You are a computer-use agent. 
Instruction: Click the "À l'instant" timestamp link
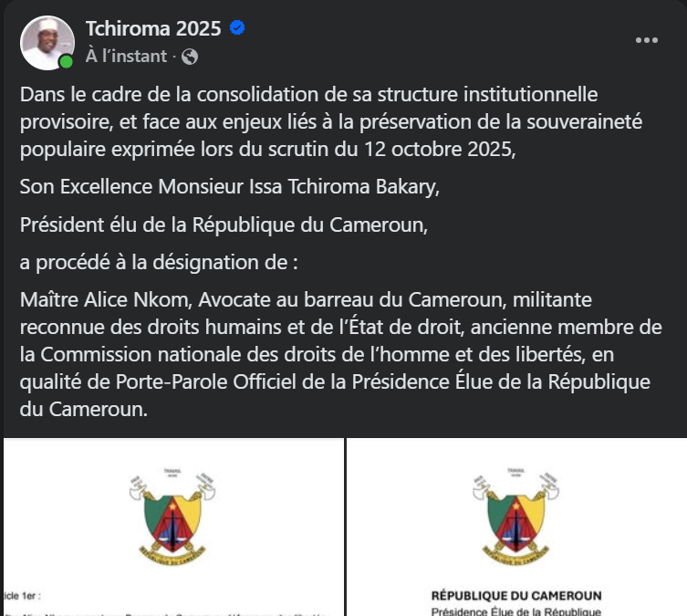coord(126,57)
